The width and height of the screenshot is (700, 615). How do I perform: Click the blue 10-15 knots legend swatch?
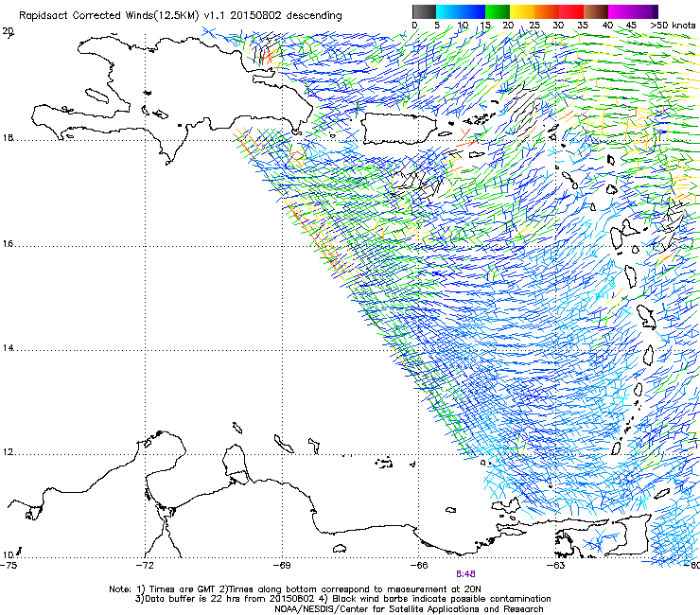[x=473, y=11]
